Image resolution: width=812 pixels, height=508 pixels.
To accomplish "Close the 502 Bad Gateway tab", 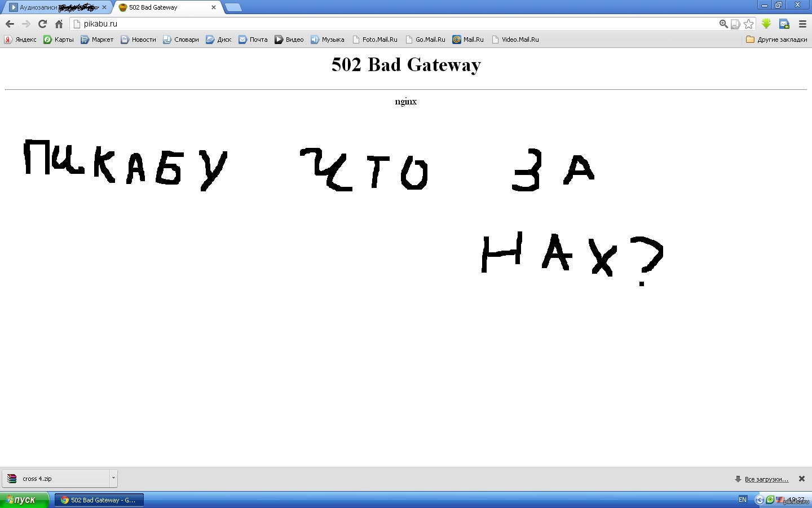I will [214, 7].
